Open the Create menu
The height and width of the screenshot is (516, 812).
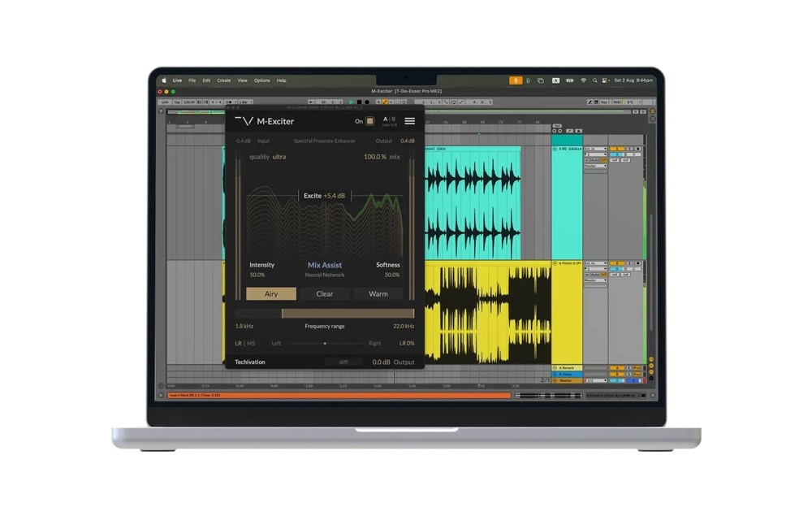click(224, 80)
